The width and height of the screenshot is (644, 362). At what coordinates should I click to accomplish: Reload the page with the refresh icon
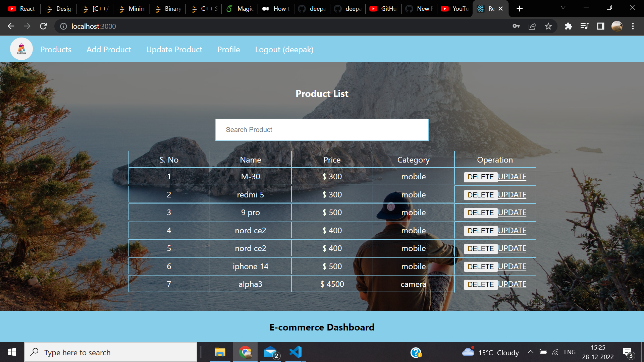pos(43,26)
